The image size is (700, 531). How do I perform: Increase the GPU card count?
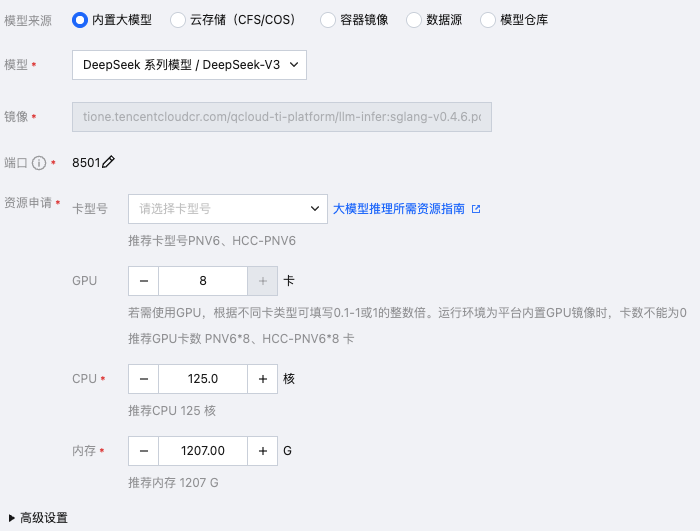click(262, 281)
